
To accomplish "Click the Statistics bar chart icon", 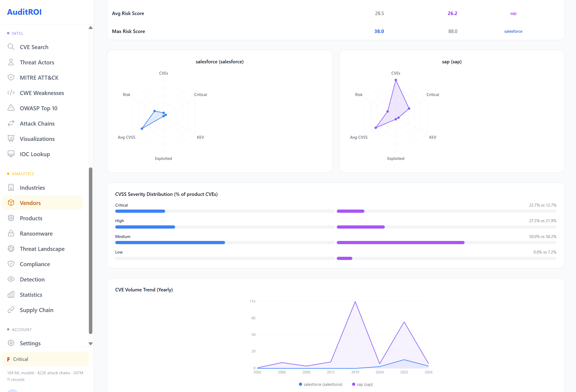I will click(11, 294).
